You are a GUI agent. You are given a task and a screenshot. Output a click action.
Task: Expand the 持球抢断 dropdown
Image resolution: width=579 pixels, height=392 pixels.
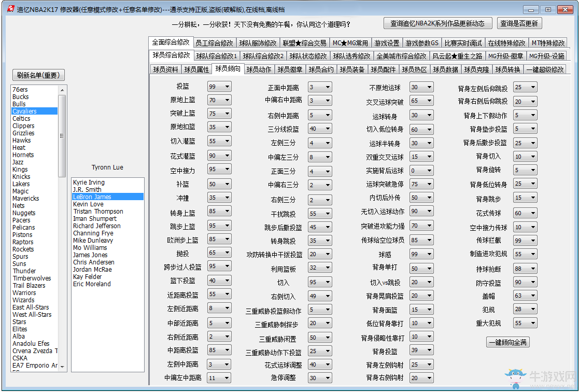click(x=526, y=268)
